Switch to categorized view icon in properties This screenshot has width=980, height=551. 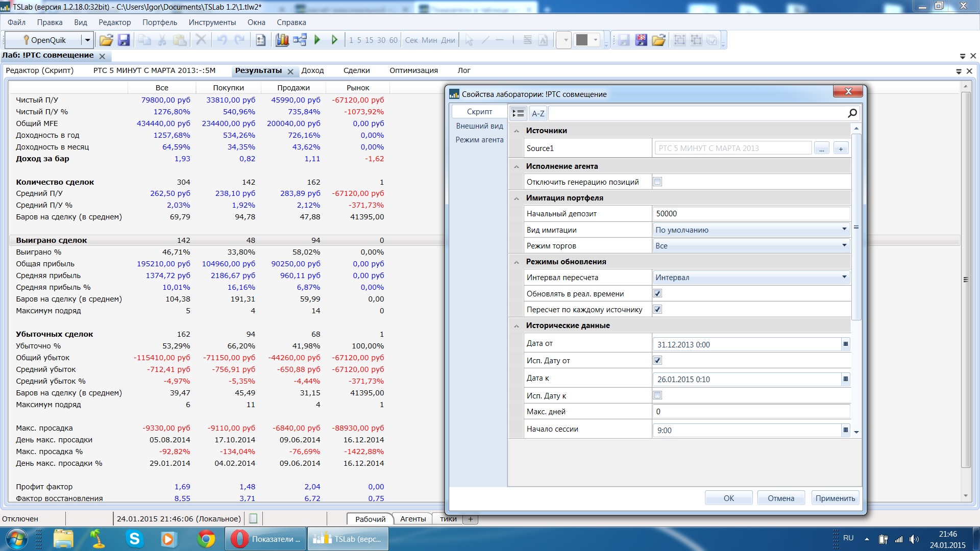(518, 113)
